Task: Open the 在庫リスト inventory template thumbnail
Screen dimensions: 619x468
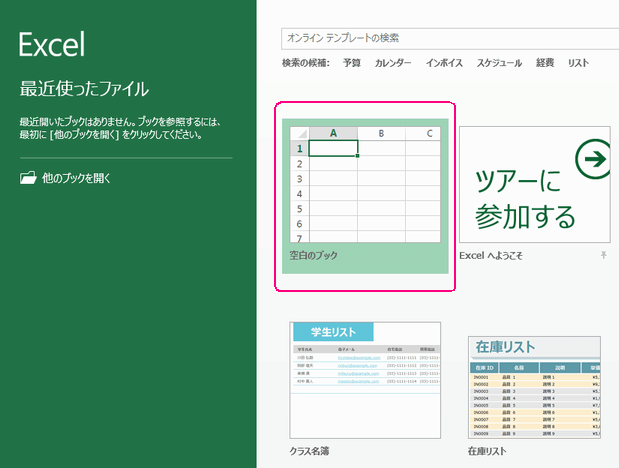Action: click(x=535, y=387)
